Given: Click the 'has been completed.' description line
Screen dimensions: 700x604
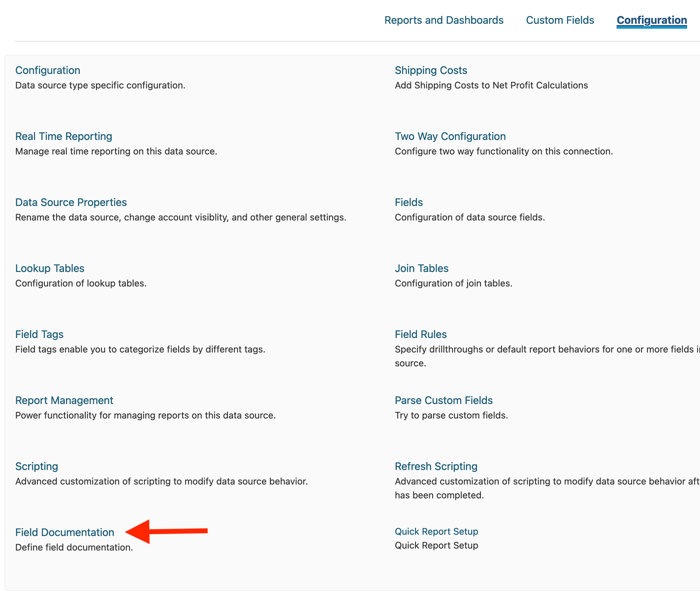Looking at the screenshot, I should click(x=439, y=495).
